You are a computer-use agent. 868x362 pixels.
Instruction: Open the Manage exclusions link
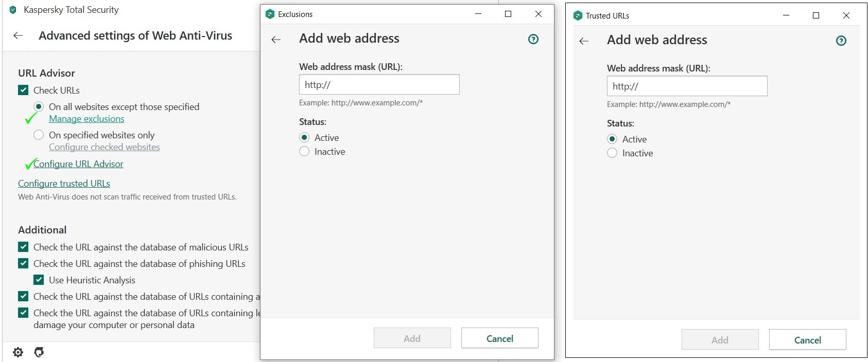click(86, 119)
